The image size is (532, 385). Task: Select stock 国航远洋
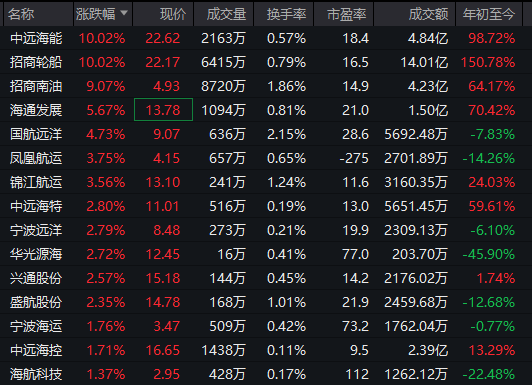[36, 134]
